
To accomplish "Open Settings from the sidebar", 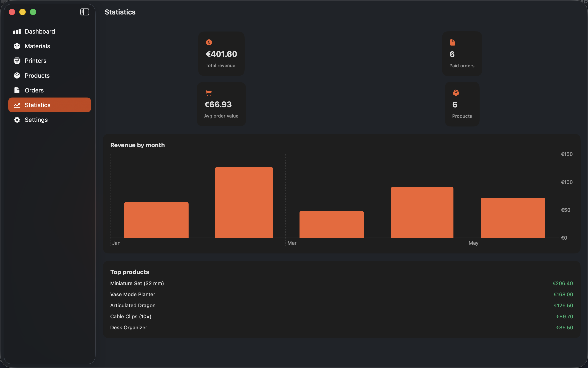I will pos(50,120).
